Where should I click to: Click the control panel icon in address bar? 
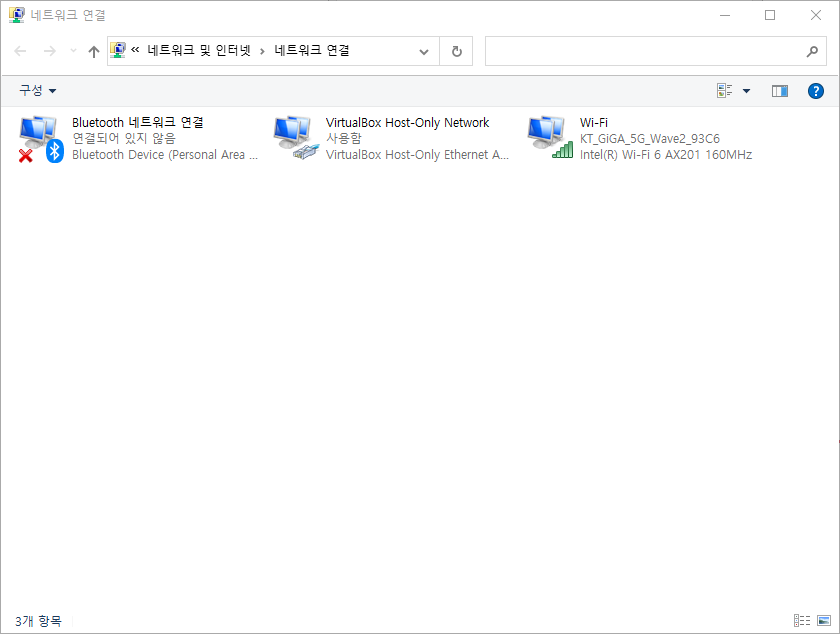[x=117, y=50]
